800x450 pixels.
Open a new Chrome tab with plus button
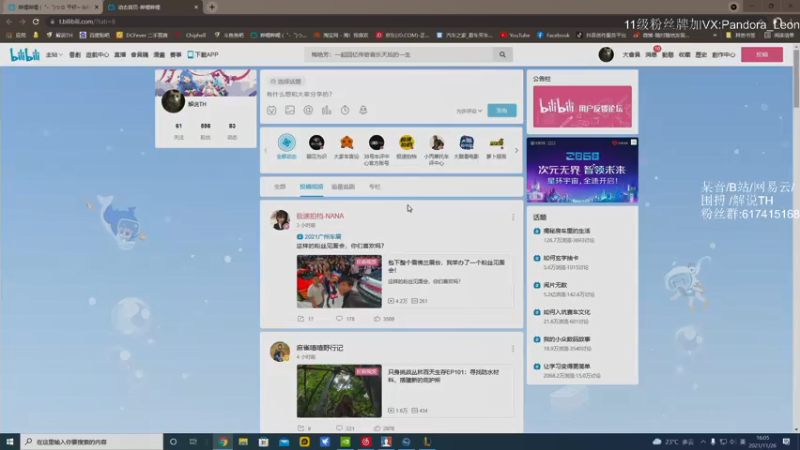[x=212, y=7]
